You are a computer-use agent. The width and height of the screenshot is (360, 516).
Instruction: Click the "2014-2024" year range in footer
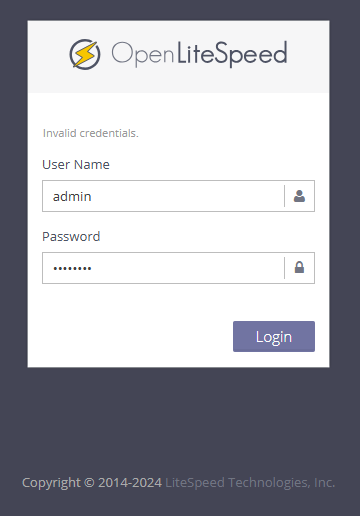tap(130, 483)
